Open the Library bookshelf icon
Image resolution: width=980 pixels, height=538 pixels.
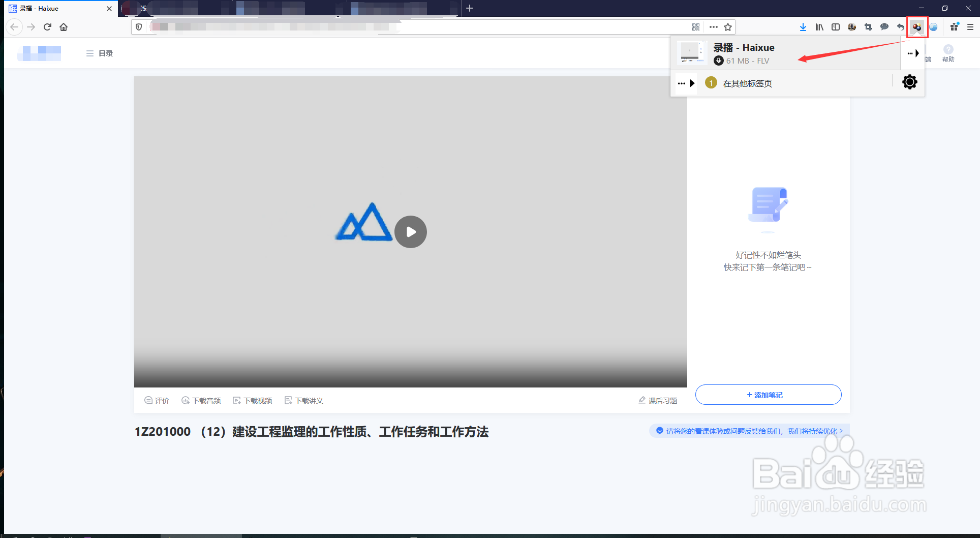tap(819, 27)
